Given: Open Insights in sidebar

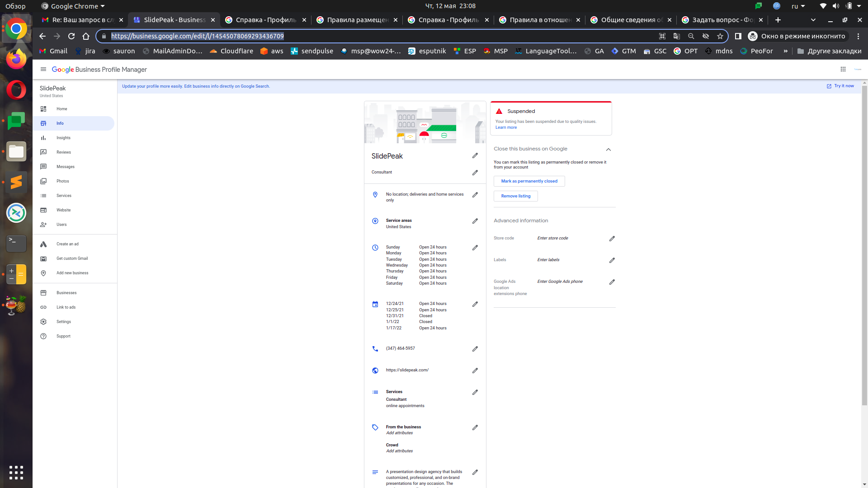Looking at the screenshot, I should point(73,138).
